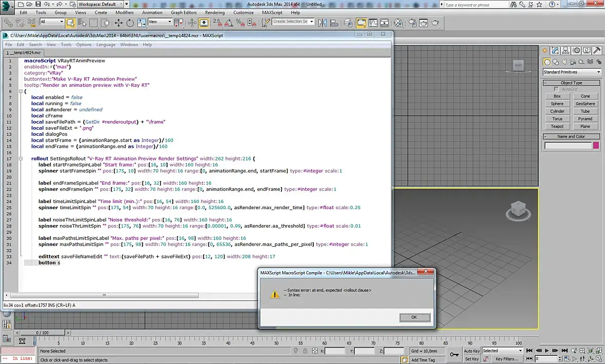605x364 pixels.
Task: Click the Teapot primitive button
Action: tap(557, 126)
